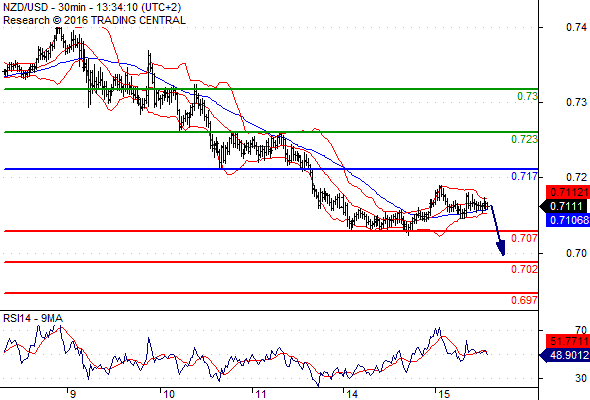Click date marker 11 on time axis
Image resolution: width=590 pixels, height=400 pixels.
261,394
